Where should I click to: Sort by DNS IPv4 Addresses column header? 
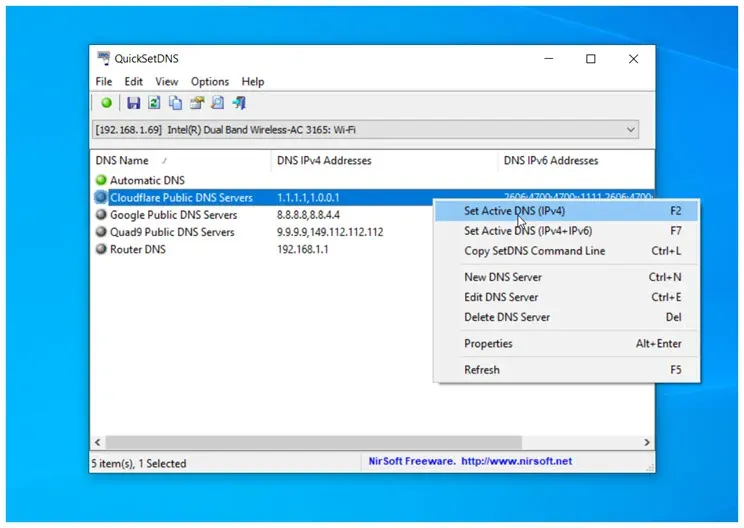pos(384,160)
